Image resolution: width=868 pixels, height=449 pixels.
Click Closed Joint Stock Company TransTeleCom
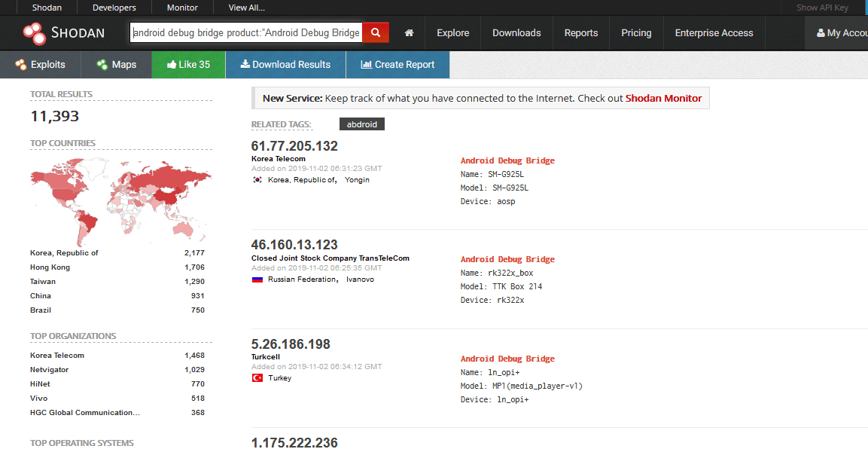(330, 258)
